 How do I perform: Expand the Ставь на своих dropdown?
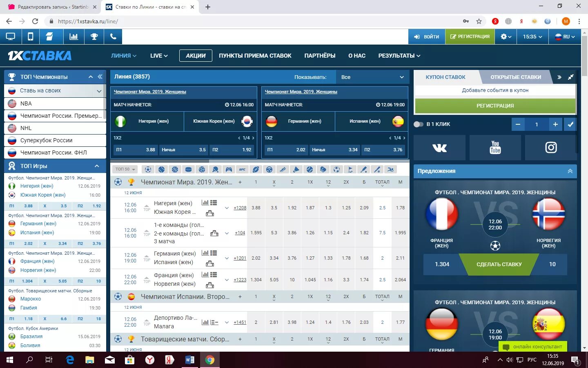click(99, 91)
